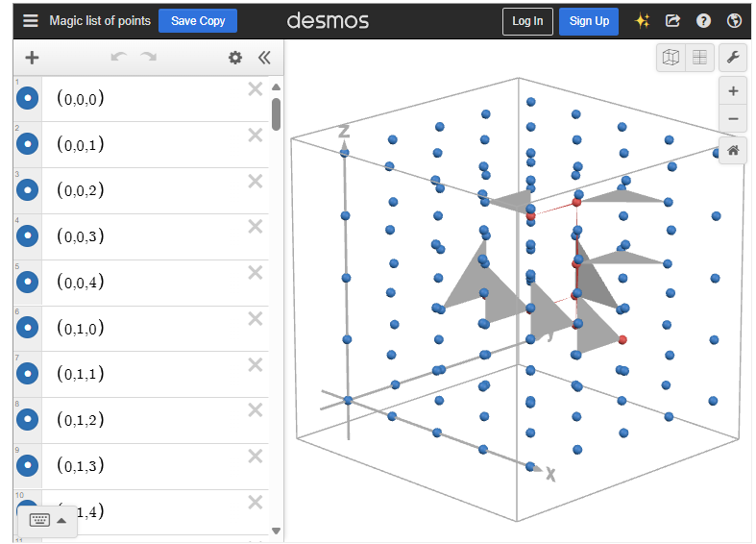Toggle visibility of point (0,1,1)
Image resolution: width=756 pixels, height=544 pixels.
pos(28,373)
